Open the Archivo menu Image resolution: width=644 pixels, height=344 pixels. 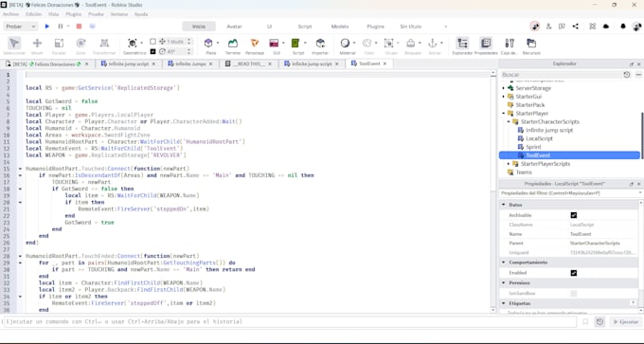pos(11,14)
